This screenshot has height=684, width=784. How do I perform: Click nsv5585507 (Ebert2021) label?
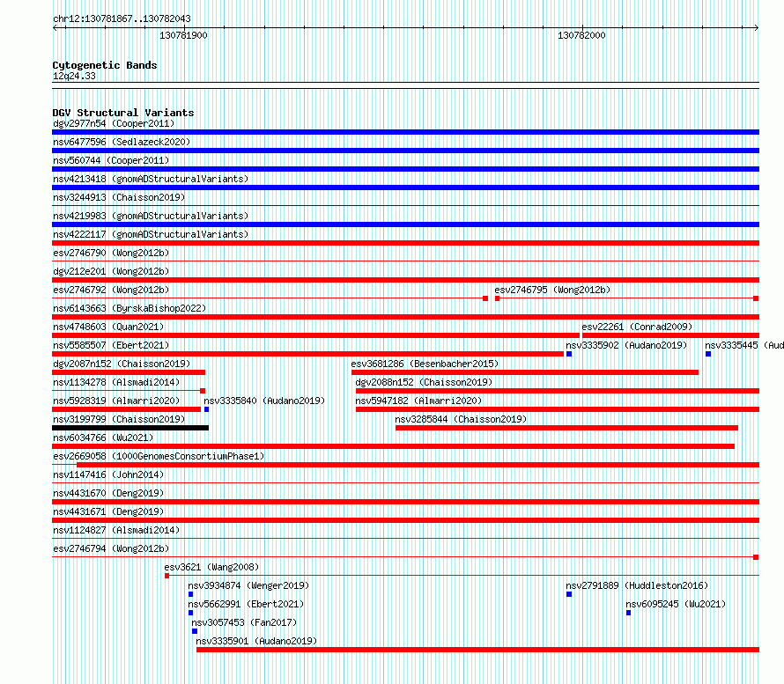pos(111,345)
